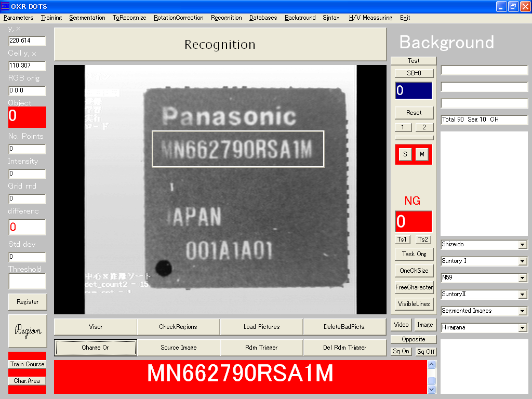
Task: Click the Train Course button
Action: tap(27, 364)
